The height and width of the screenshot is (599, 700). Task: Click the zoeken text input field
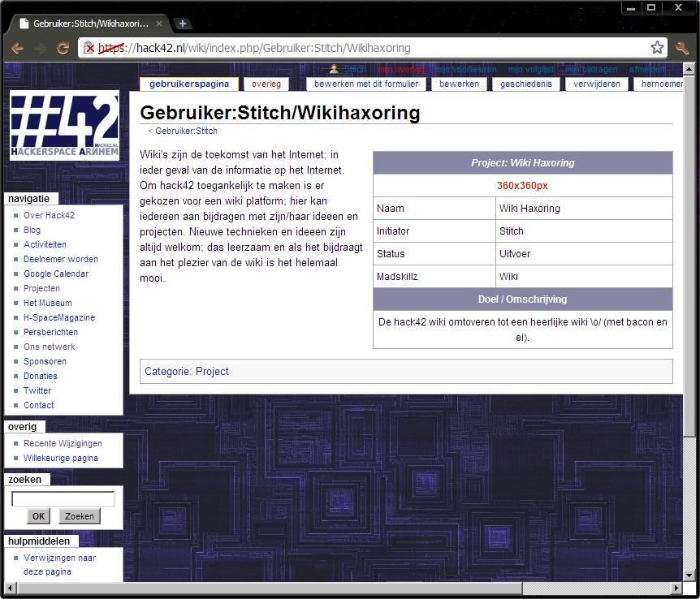[63, 499]
